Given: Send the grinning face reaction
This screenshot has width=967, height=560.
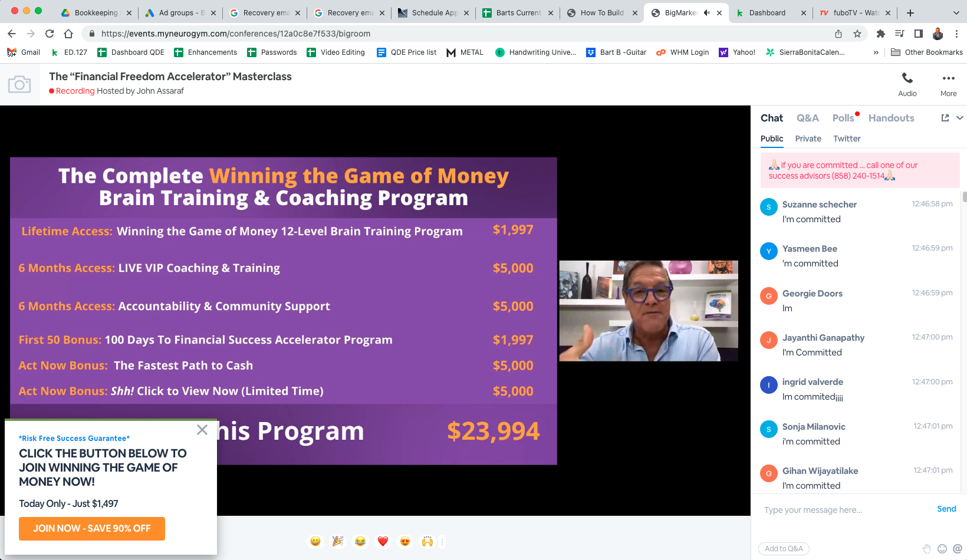Looking at the screenshot, I should click(x=315, y=541).
